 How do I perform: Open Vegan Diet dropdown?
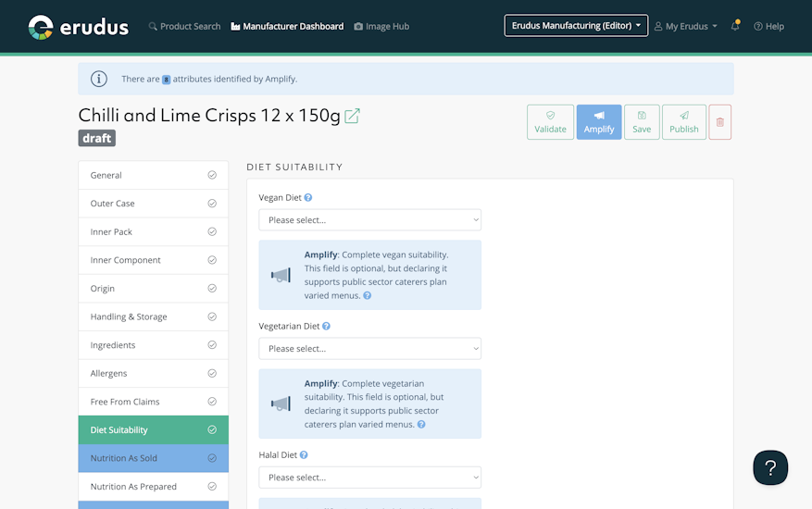369,220
